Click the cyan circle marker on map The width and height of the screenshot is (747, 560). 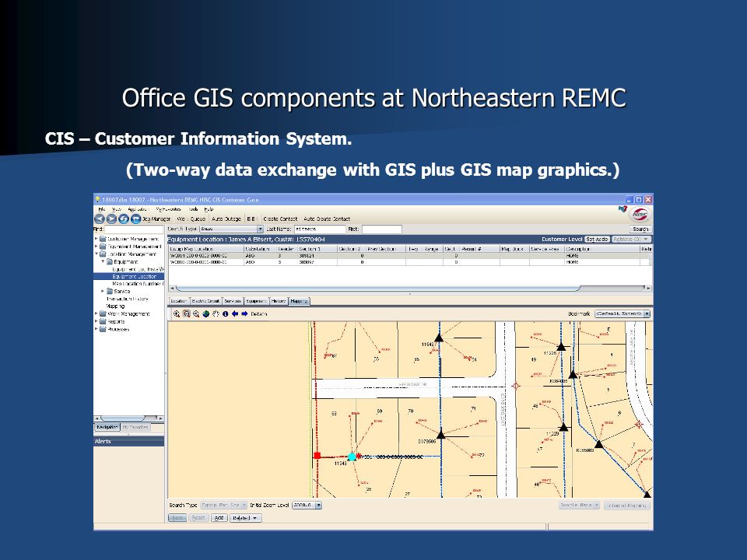pos(352,457)
